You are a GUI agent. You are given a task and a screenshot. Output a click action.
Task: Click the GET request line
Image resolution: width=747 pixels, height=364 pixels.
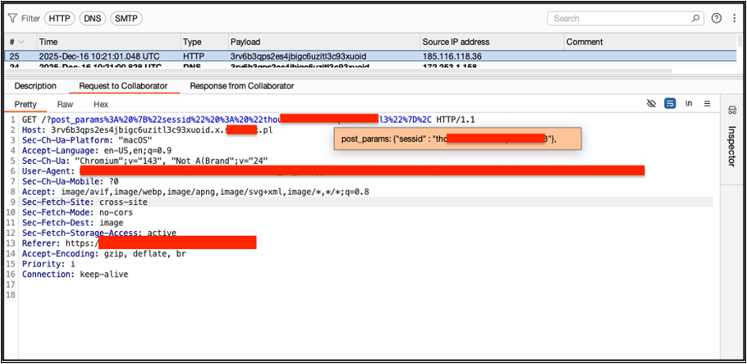click(249, 120)
